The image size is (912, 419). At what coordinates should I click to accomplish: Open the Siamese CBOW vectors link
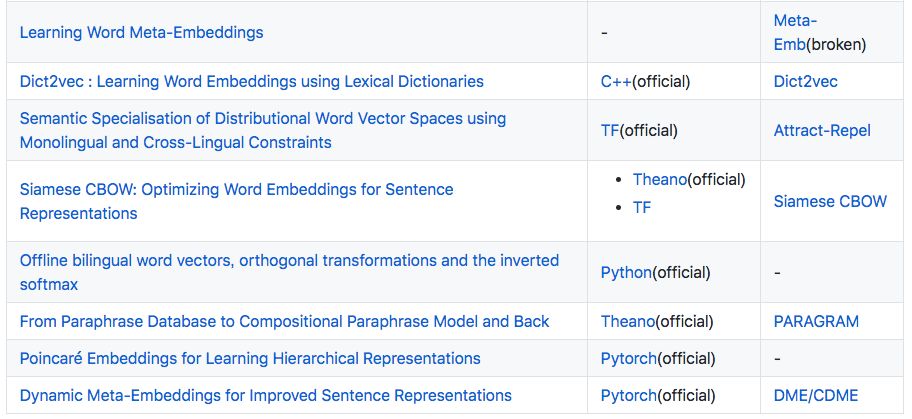click(x=829, y=201)
